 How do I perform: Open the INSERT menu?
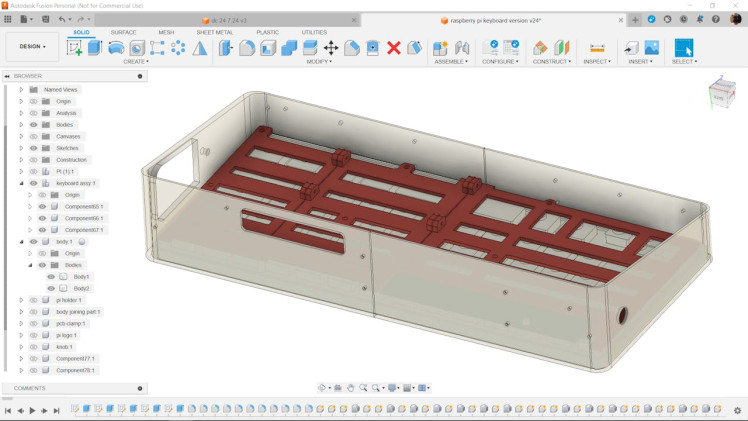pyautogui.click(x=640, y=62)
